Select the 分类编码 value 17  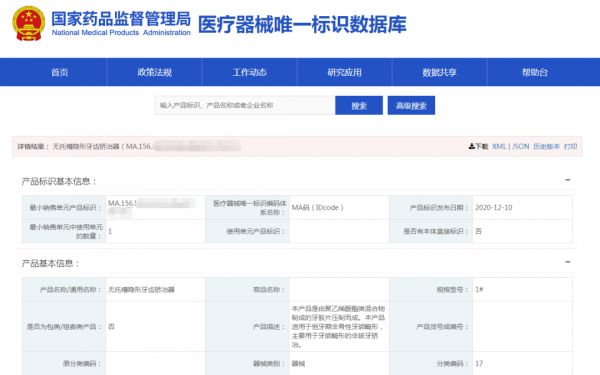pos(479,363)
